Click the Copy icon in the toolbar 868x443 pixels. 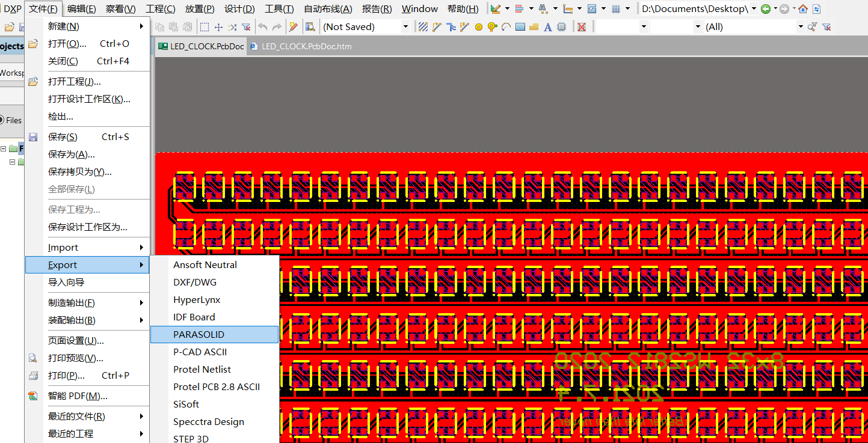coord(159,26)
